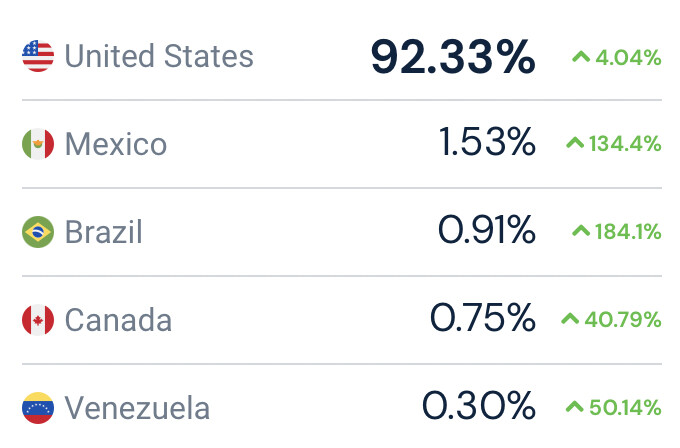Click the green up arrow beside 40.79%
This screenshot has height=448, width=680.
pyautogui.click(x=570, y=319)
